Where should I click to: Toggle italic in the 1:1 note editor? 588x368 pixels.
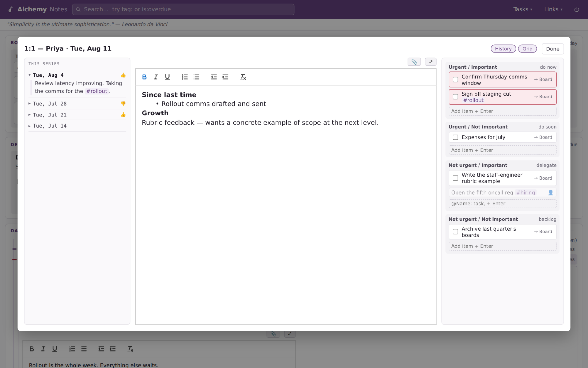click(156, 77)
